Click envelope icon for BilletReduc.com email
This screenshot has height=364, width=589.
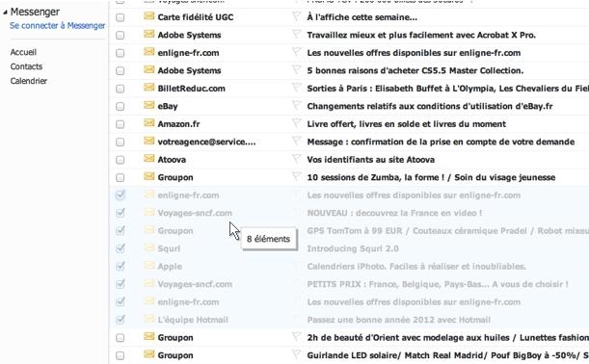click(149, 88)
